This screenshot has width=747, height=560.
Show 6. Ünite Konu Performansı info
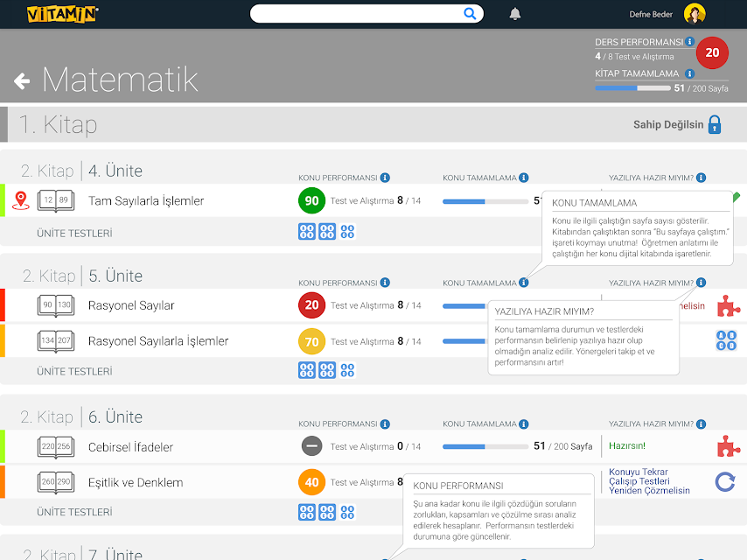tap(385, 423)
